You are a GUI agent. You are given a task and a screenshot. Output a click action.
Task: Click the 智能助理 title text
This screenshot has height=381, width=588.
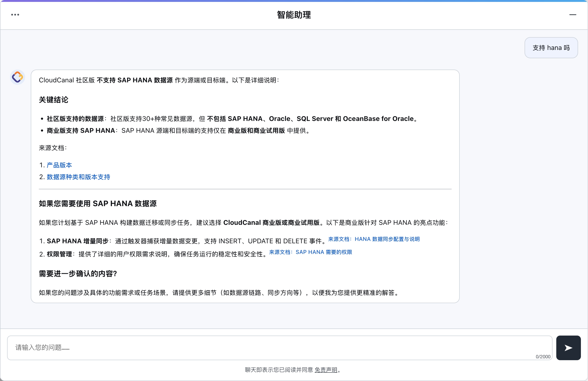click(294, 15)
